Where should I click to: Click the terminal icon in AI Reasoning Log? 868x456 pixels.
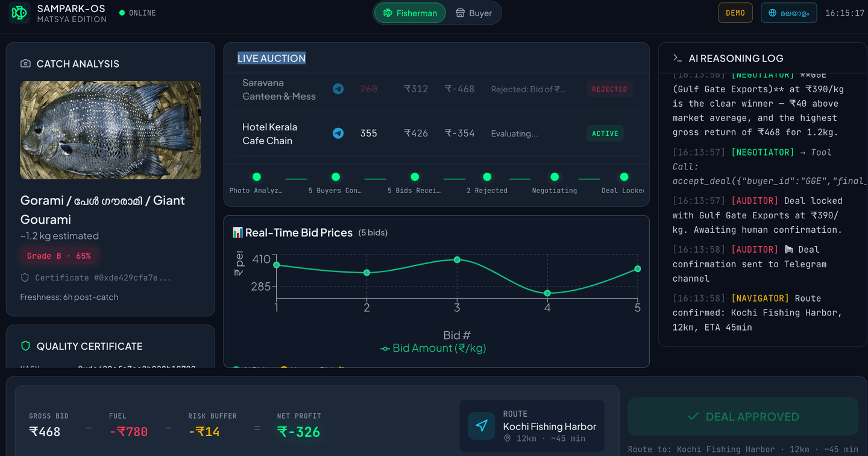pyautogui.click(x=678, y=59)
